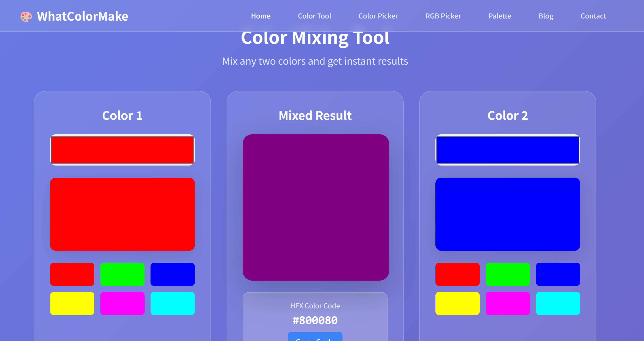Choose blue preset swatch in Color 2
This screenshot has width=644, height=341.
pyautogui.click(x=558, y=274)
